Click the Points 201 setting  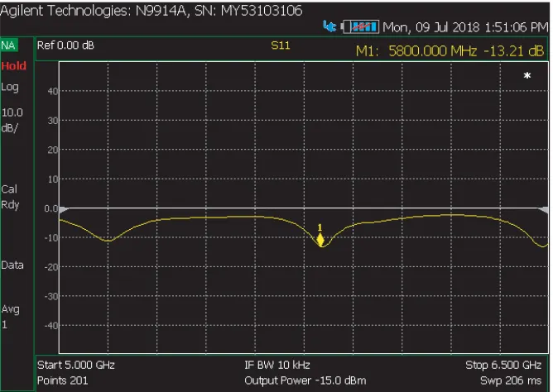pyautogui.click(x=63, y=380)
